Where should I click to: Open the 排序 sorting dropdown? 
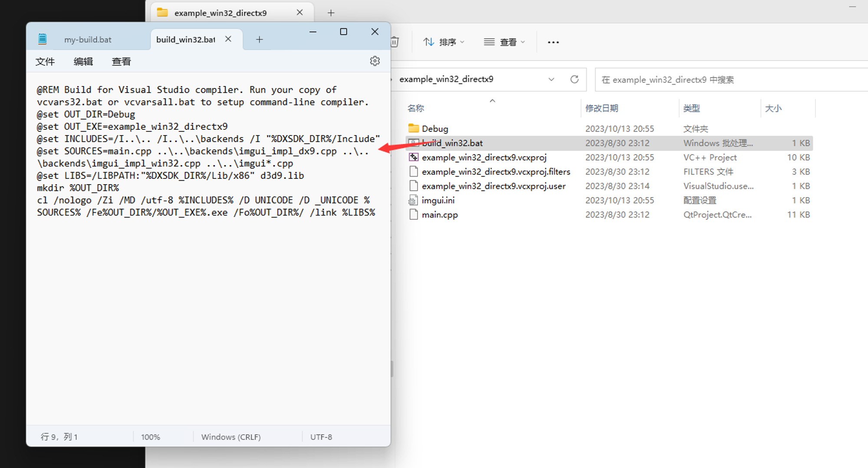tap(444, 42)
